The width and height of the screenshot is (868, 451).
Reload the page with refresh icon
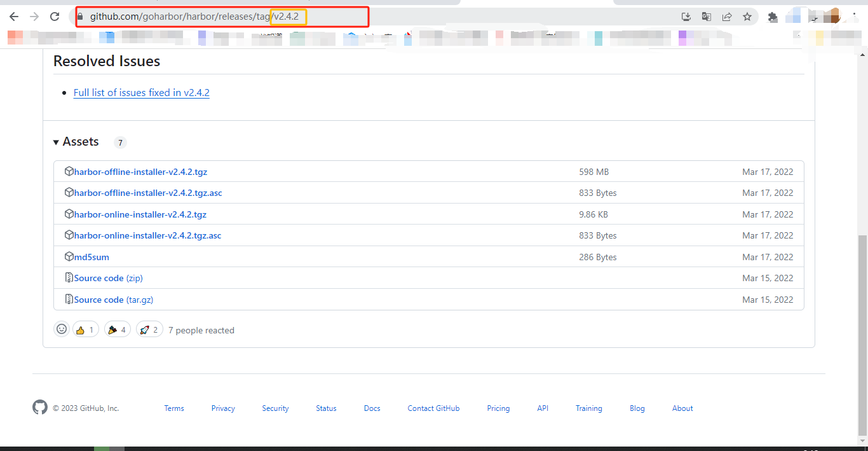tap(55, 17)
